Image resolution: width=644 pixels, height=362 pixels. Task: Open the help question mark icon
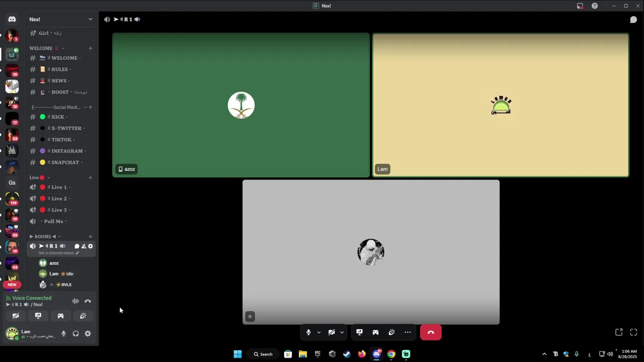point(595,6)
